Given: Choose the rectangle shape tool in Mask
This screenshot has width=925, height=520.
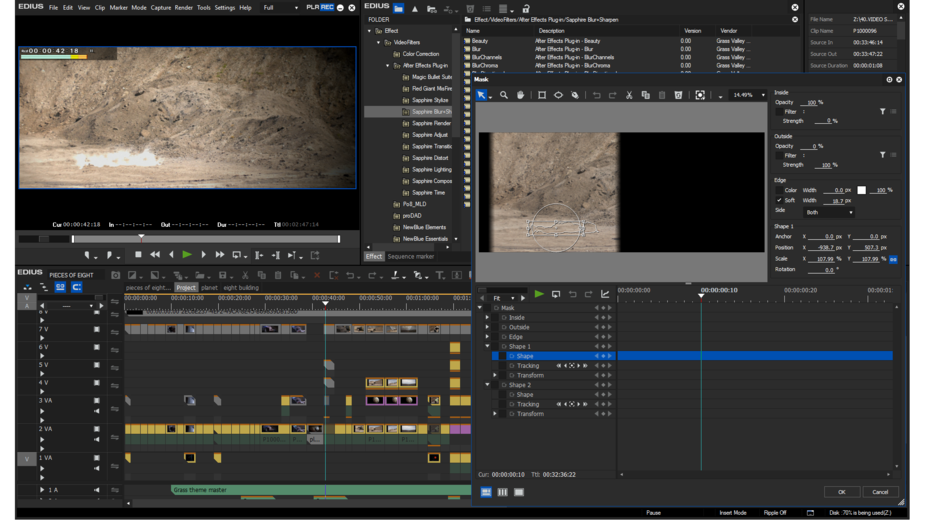Looking at the screenshot, I should (x=542, y=95).
